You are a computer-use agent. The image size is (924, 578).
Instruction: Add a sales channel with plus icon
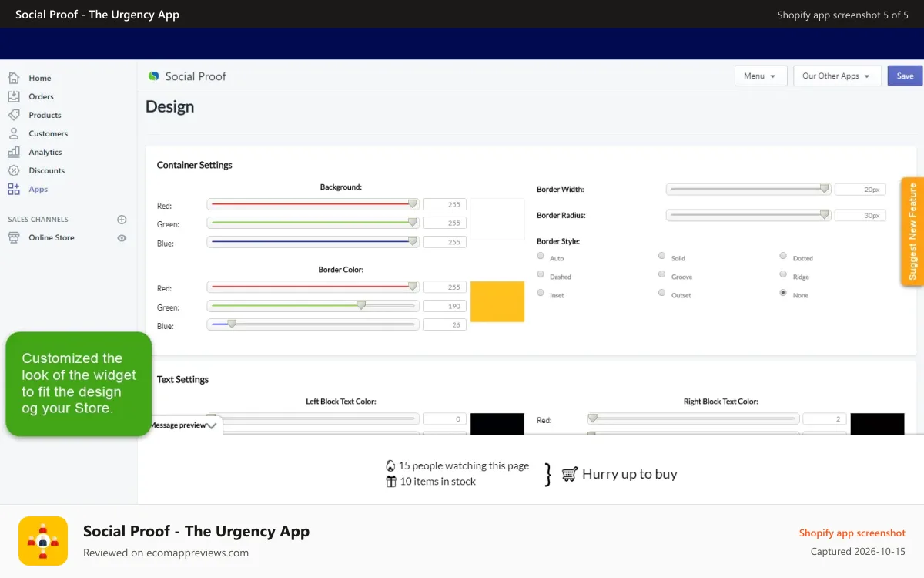pos(122,220)
